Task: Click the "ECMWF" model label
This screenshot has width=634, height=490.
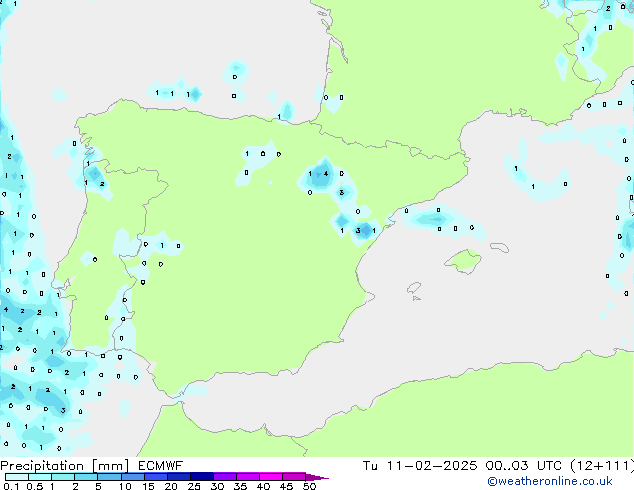Action: tap(161, 466)
